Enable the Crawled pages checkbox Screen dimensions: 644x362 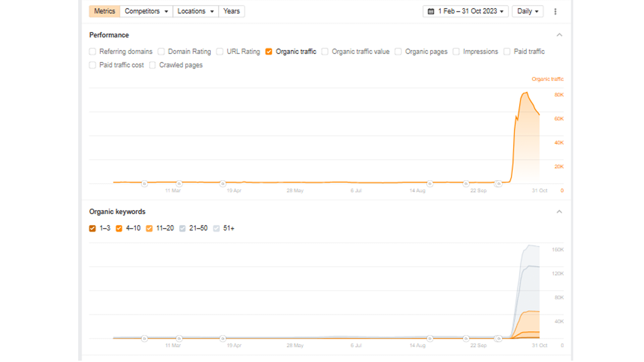[153, 65]
